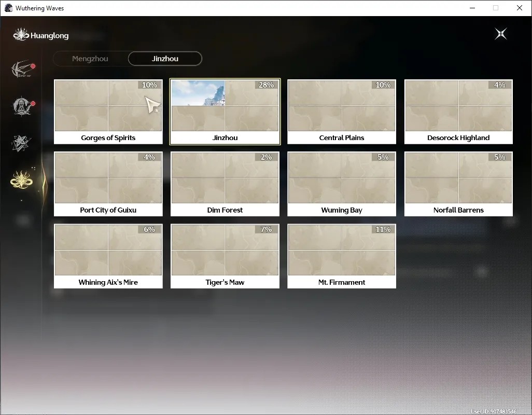Open Port City of Guixu card
Image resolution: width=532 pixels, height=415 pixels.
[x=108, y=184]
